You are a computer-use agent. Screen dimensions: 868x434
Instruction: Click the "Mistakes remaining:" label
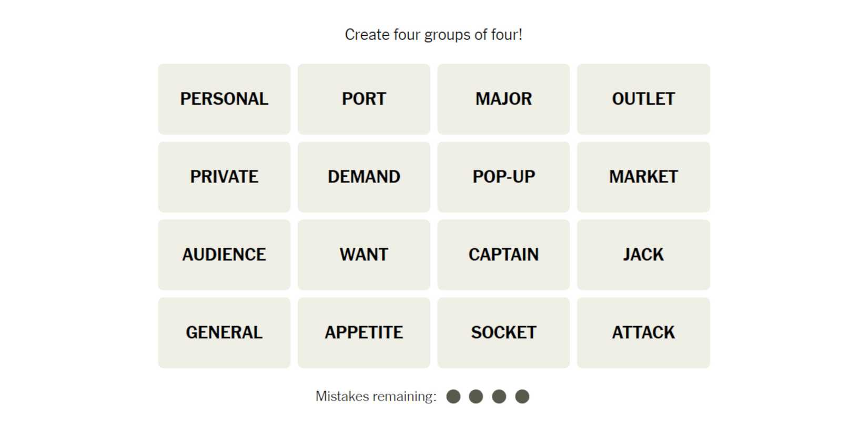tap(376, 397)
